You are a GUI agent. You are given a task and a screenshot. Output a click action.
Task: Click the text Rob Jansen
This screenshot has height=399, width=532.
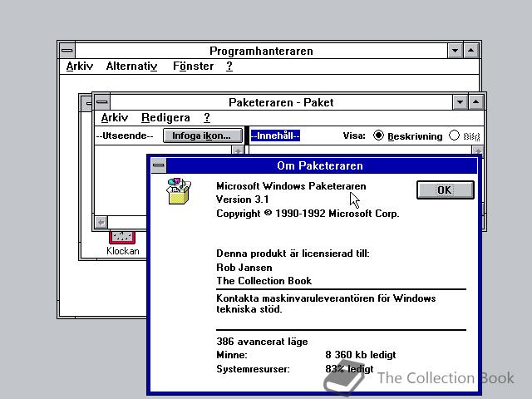point(244,268)
